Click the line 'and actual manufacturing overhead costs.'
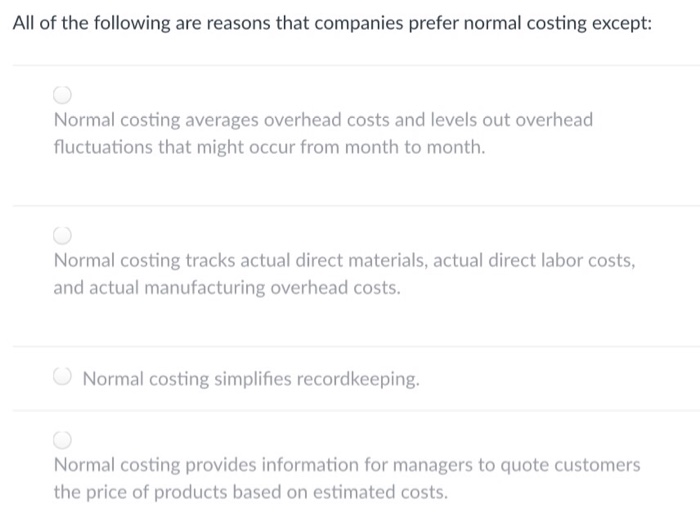 coord(226,288)
